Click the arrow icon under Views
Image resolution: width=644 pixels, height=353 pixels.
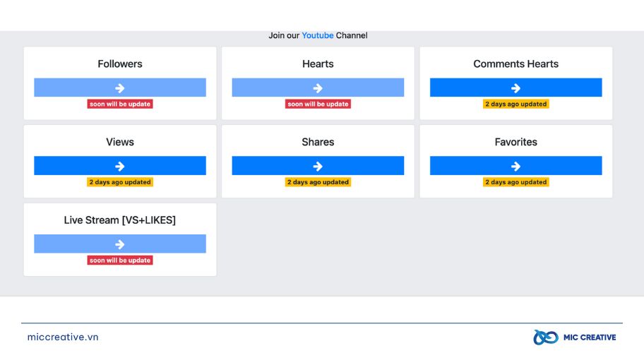tap(119, 166)
